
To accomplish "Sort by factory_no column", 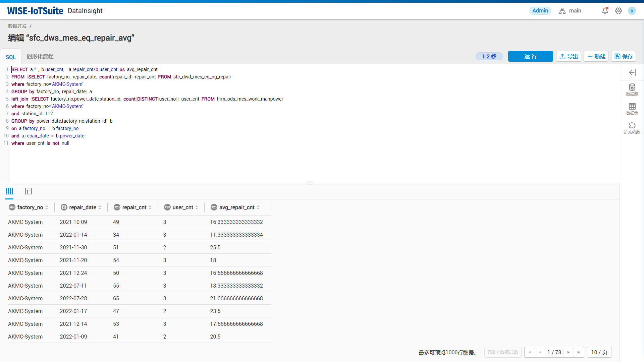I will point(47,207).
